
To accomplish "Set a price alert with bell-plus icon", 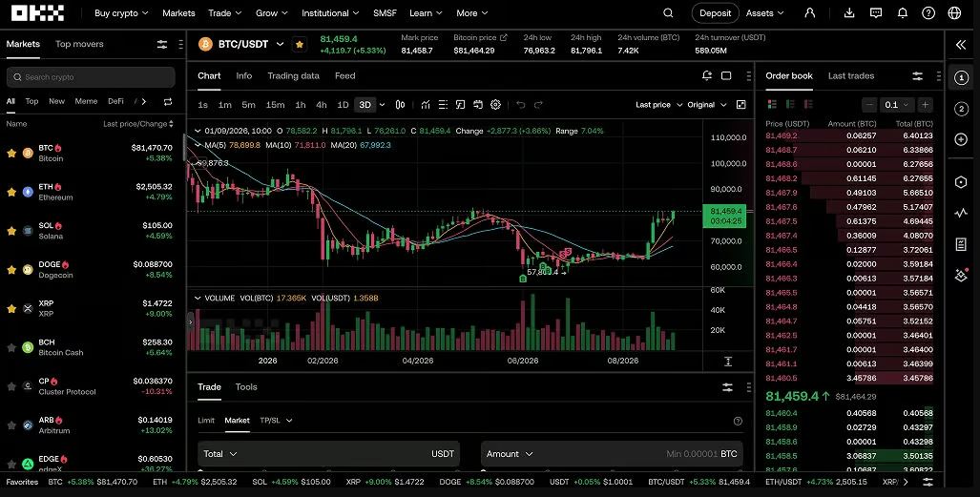I will click(x=707, y=75).
